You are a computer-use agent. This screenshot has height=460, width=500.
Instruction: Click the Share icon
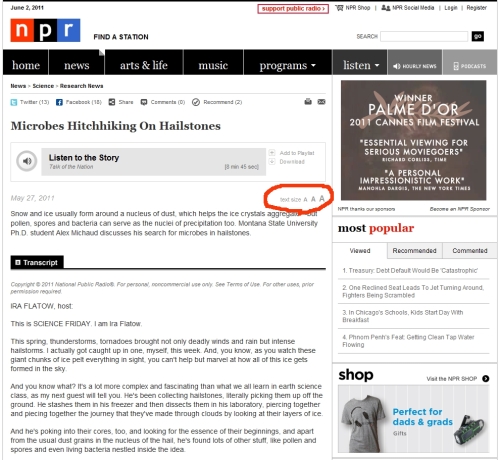112,102
